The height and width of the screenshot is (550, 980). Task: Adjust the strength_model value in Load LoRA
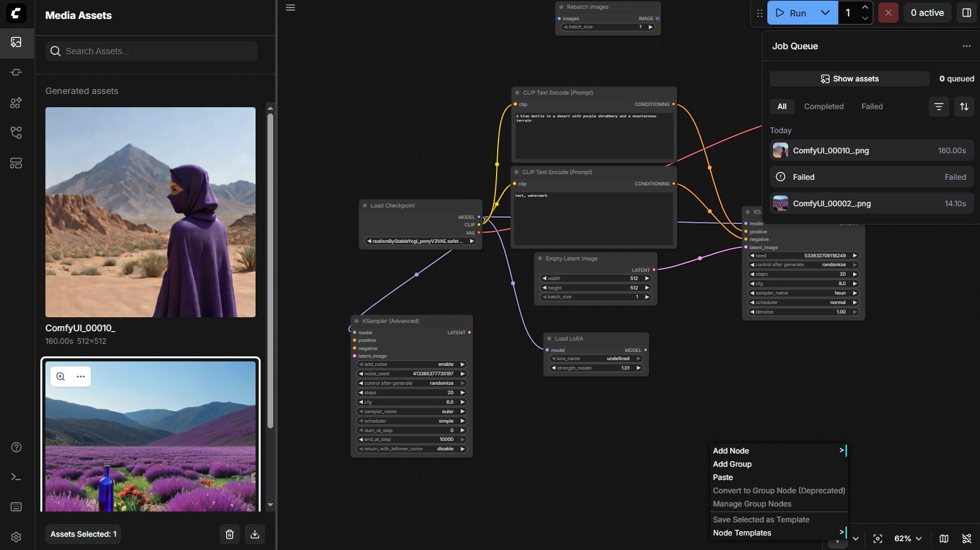[596, 368]
